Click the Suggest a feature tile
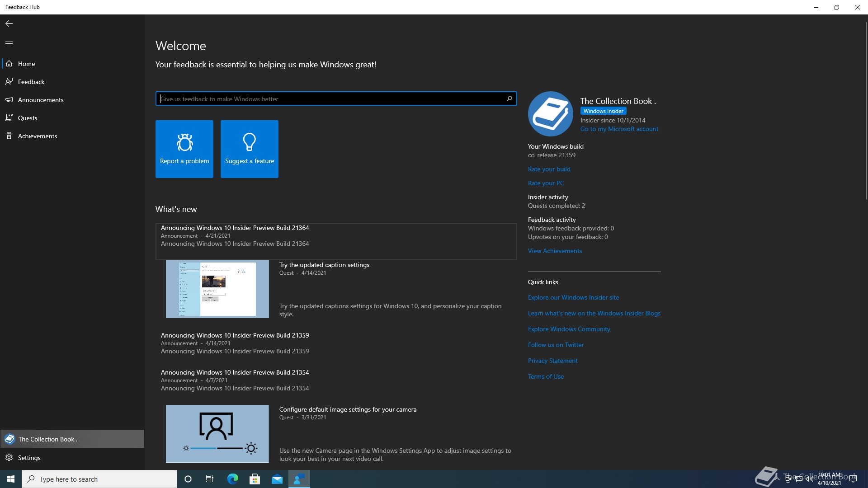The height and width of the screenshot is (488, 868). pyautogui.click(x=250, y=149)
